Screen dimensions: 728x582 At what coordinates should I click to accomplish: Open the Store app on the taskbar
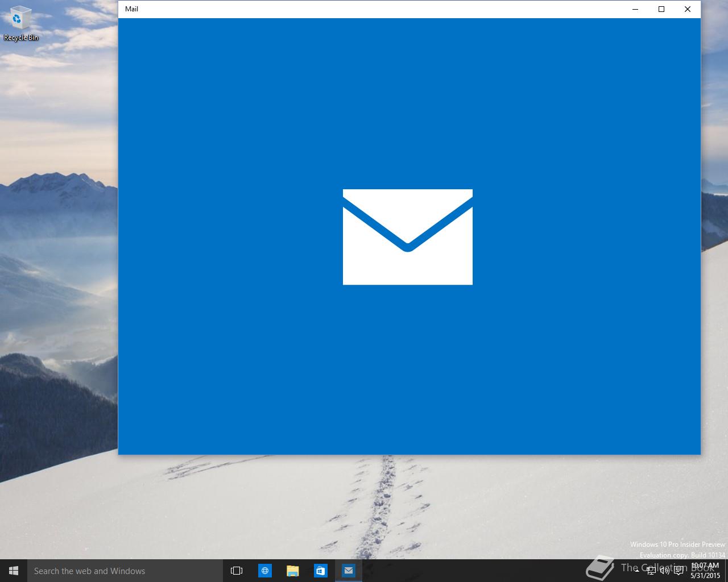[x=321, y=571]
